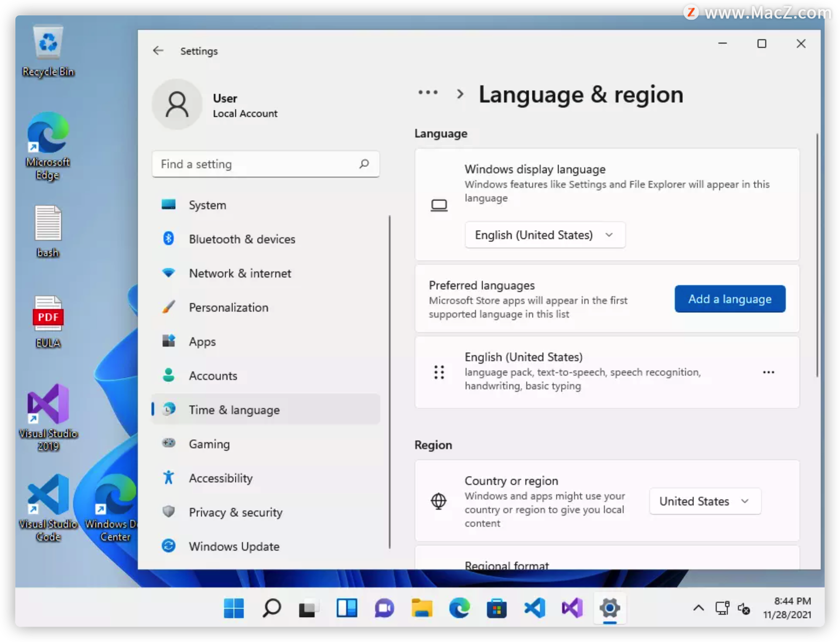Focus the Find a setting search box
This screenshot has width=840, height=642.
[x=266, y=164]
